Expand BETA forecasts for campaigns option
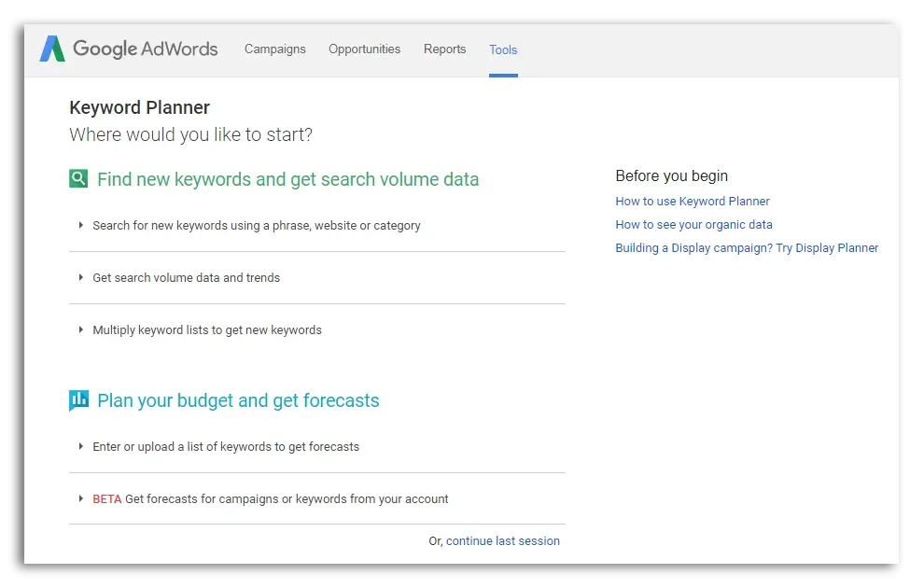This screenshot has height=588, width=924. tap(270, 499)
